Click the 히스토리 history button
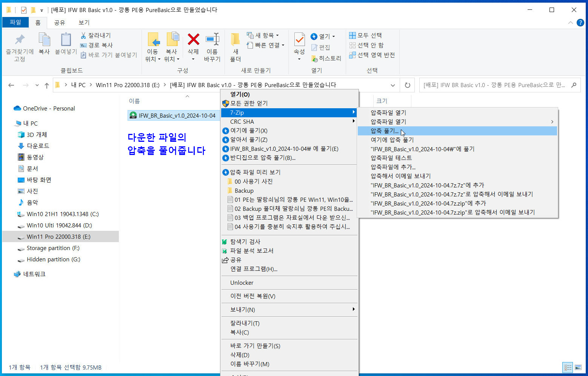This screenshot has width=588, height=376. [x=326, y=58]
